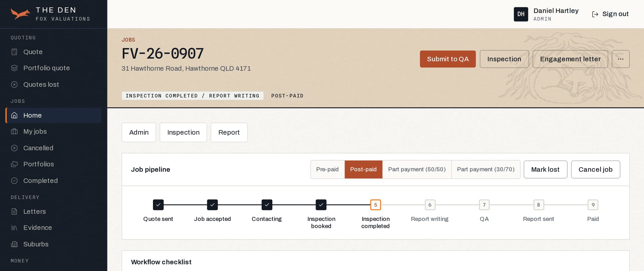Image resolution: width=644 pixels, height=271 pixels.
Task: Submit the job to QA
Action: (448, 59)
